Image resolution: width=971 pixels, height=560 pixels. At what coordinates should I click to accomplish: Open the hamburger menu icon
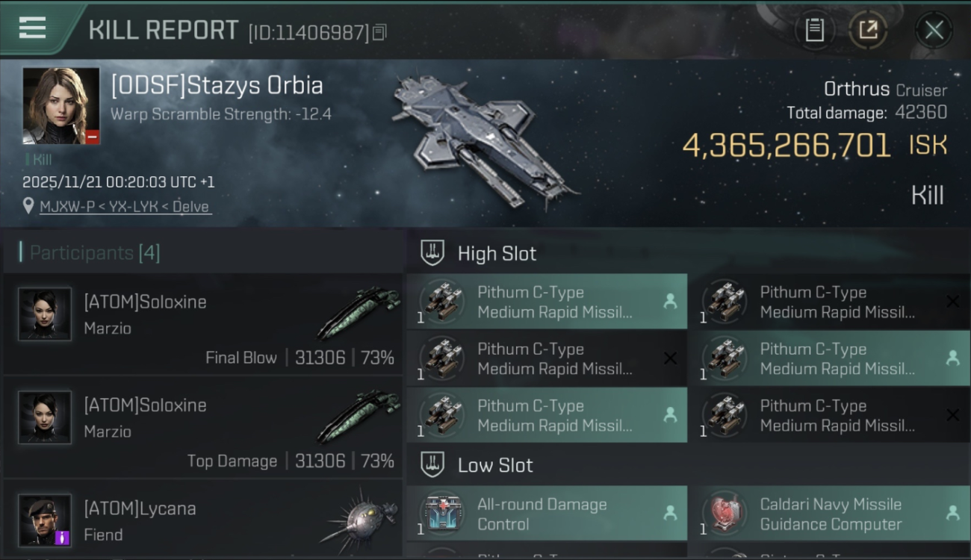32,28
